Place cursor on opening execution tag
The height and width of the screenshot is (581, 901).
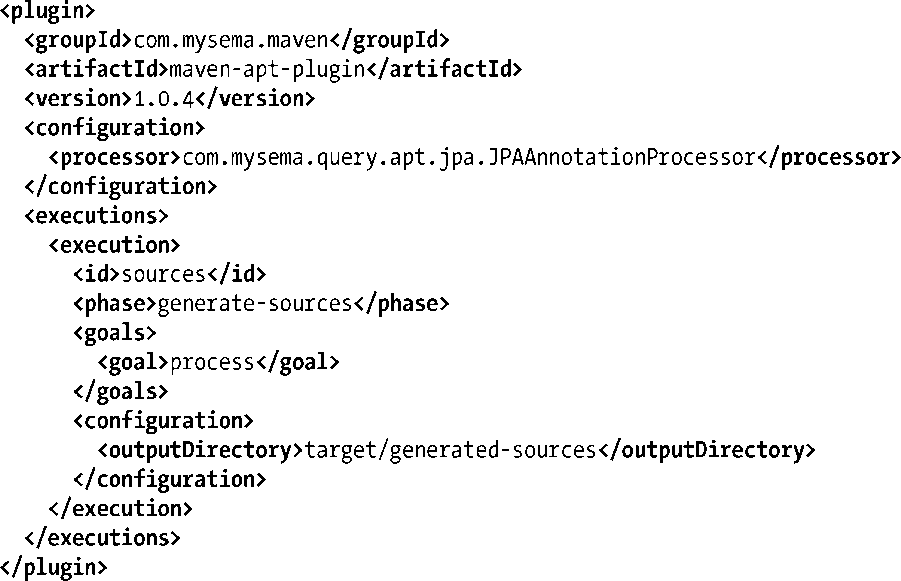coord(114,245)
